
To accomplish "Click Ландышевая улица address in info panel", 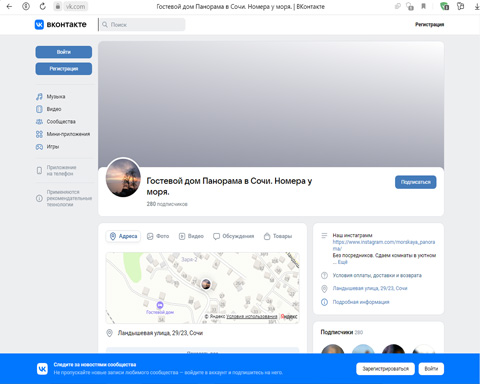I will pos(370,288).
